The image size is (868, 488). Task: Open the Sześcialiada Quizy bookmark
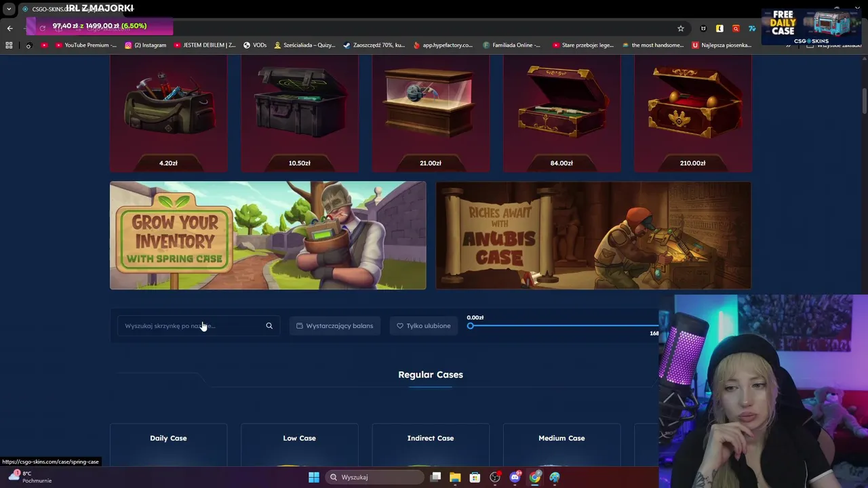point(304,45)
